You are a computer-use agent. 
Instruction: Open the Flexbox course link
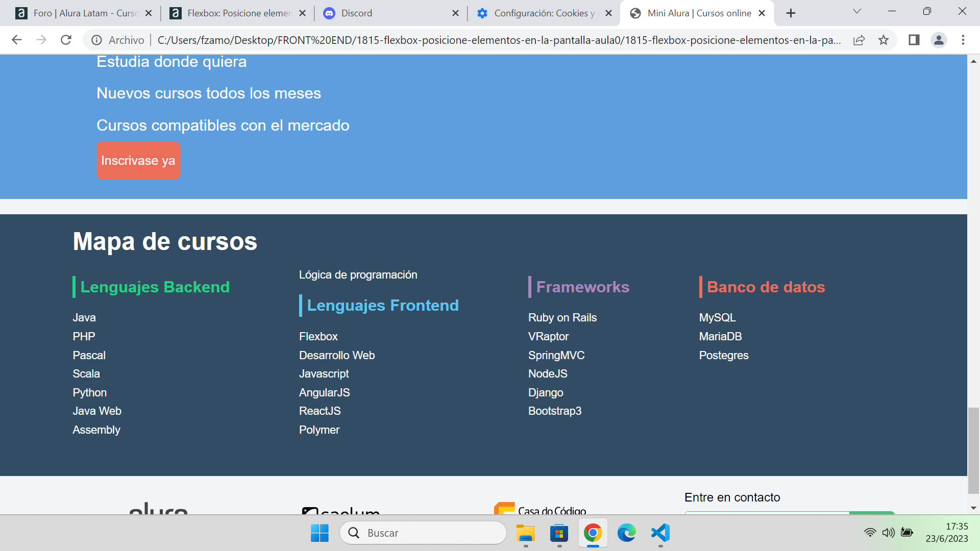318,336
